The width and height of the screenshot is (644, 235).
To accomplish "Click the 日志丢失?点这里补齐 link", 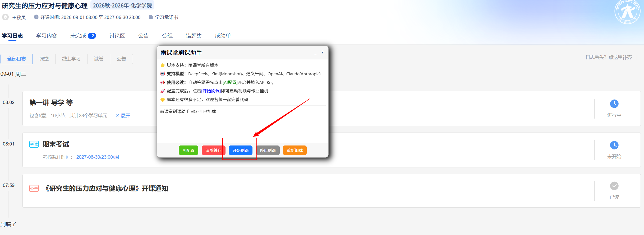I will pos(609,57).
